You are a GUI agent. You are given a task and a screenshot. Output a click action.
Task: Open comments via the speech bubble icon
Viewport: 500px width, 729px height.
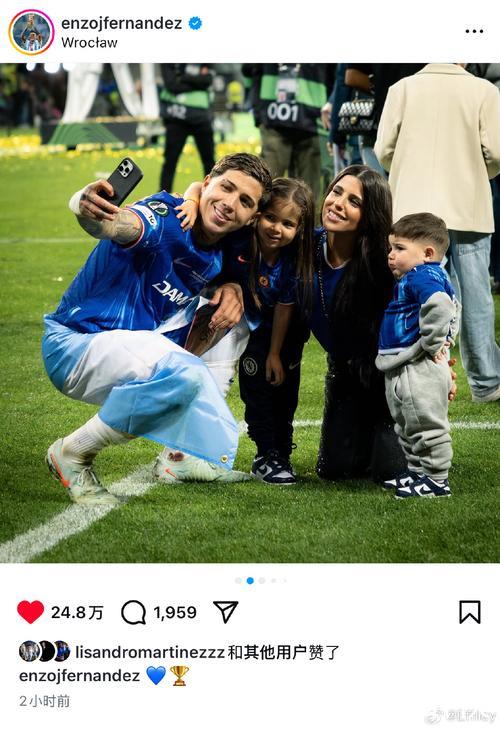[x=133, y=612]
